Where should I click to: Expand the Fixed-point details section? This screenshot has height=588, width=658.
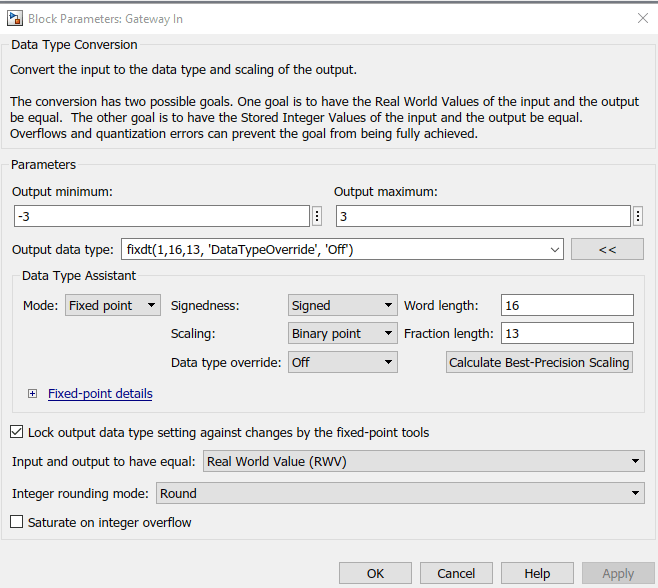(33, 394)
